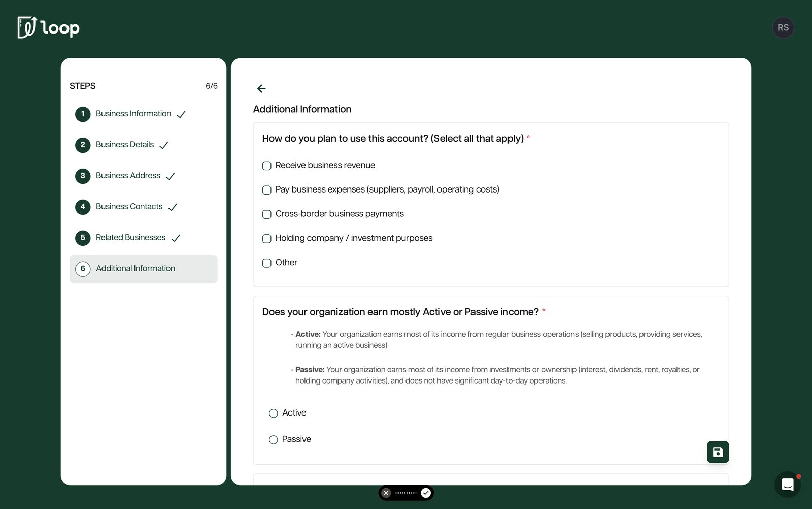Click the 'Additional Information' page heading
The height and width of the screenshot is (509, 812).
[302, 109]
